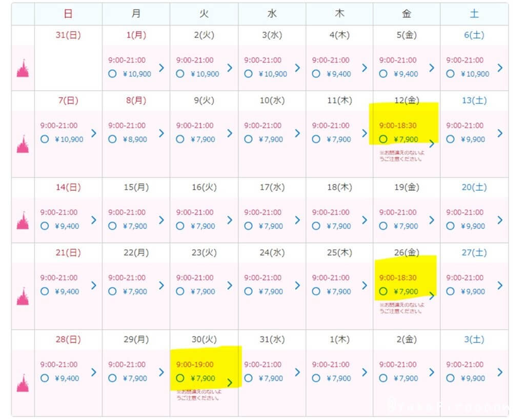Click the castle icon in the first week row

click(23, 68)
